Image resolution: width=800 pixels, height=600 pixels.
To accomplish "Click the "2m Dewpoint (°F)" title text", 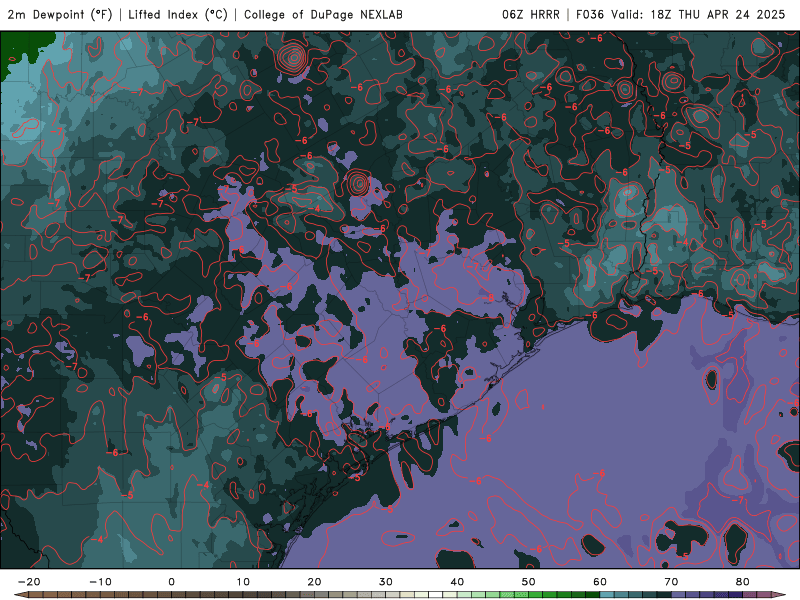I will pos(60,15).
